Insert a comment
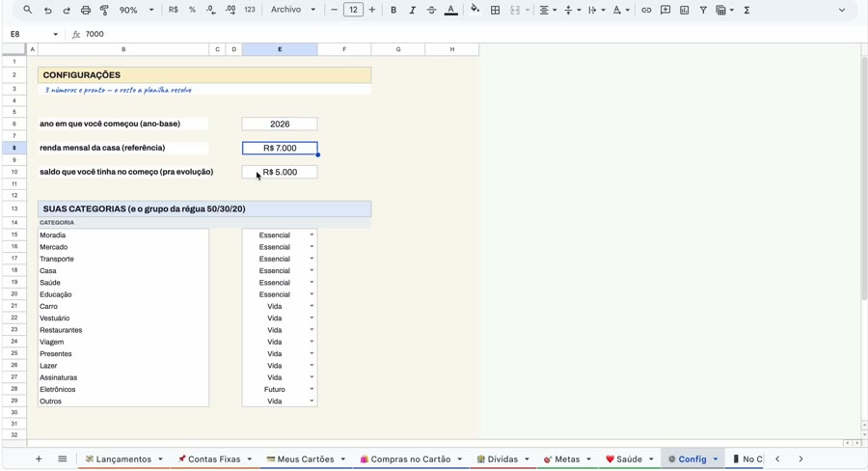Image resolution: width=868 pixels, height=471 pixels. coord(665,10)
